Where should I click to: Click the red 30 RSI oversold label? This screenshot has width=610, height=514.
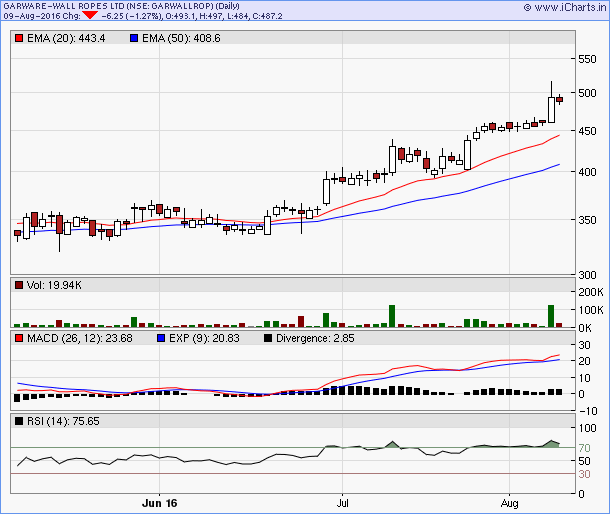[584, 474]
